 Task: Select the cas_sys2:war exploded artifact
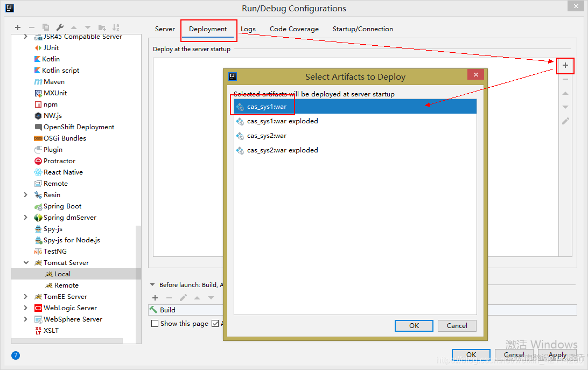click(355, 150)
